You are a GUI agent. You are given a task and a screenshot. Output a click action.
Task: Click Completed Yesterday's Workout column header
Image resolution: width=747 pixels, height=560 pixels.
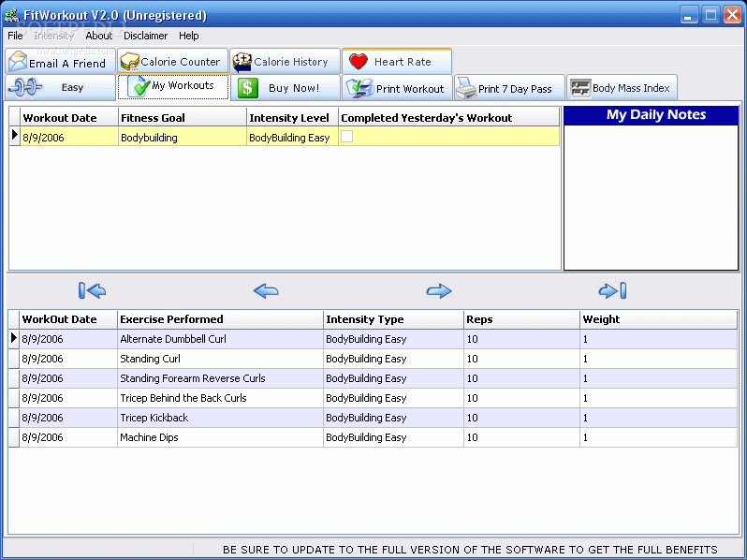click(x=448, y=117)
